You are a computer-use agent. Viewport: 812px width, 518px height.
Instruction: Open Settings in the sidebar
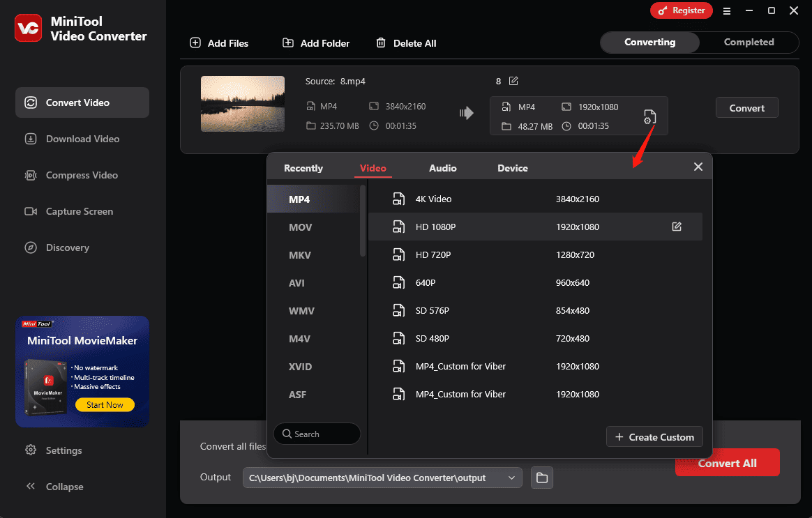[x=63, y=450]
